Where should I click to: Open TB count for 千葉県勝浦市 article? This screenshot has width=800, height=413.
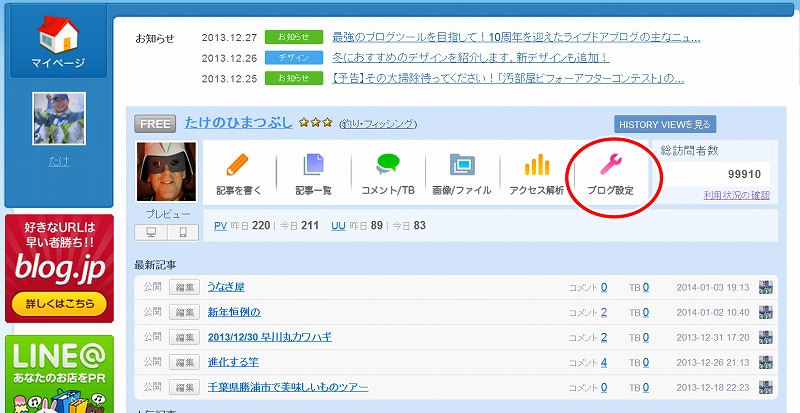click(646, 387)
